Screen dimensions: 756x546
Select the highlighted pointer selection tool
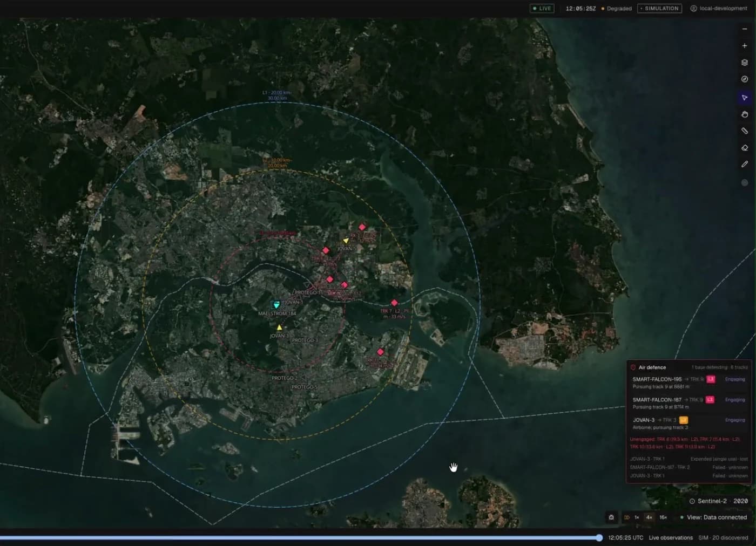pyautogui.click(x=745, y=98)
